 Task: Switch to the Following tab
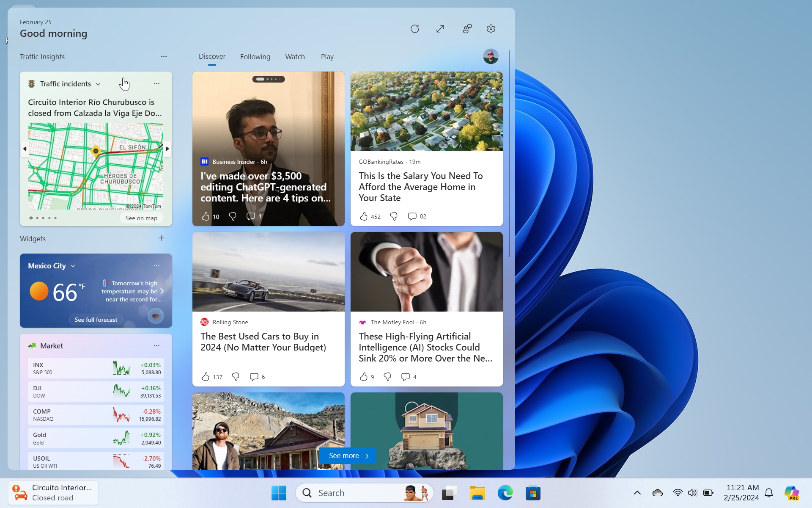tap(255, 57)
